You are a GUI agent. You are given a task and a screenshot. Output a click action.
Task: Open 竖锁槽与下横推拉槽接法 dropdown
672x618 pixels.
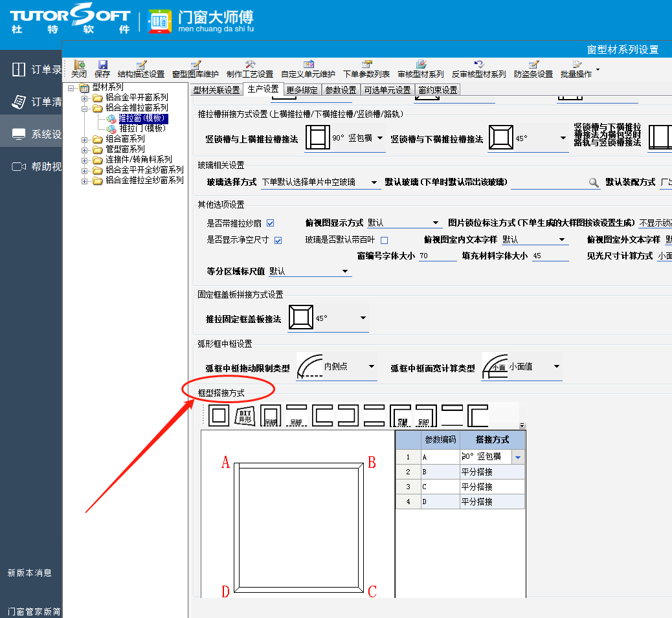[563, 138]
